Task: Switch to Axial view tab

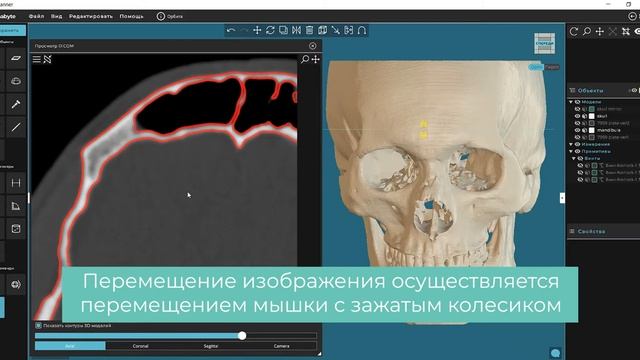Action: [x=70, y=346]
